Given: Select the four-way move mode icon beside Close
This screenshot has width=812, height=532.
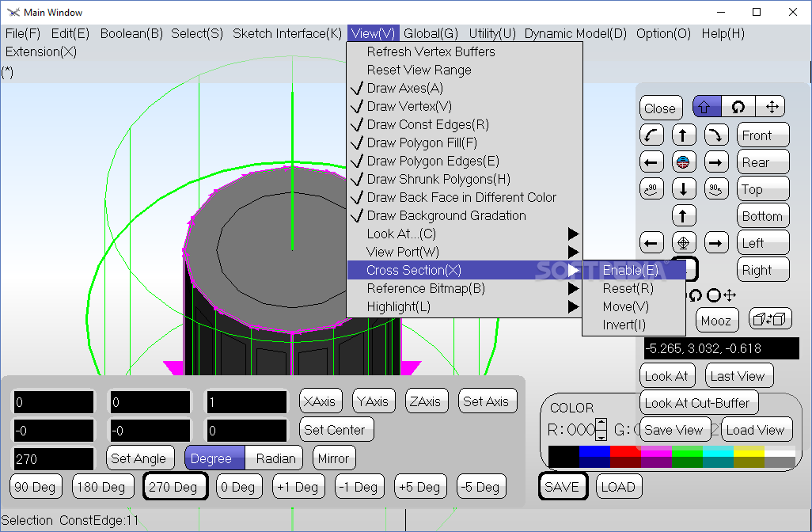Looking at the screenshot, I should pos(771,107).
